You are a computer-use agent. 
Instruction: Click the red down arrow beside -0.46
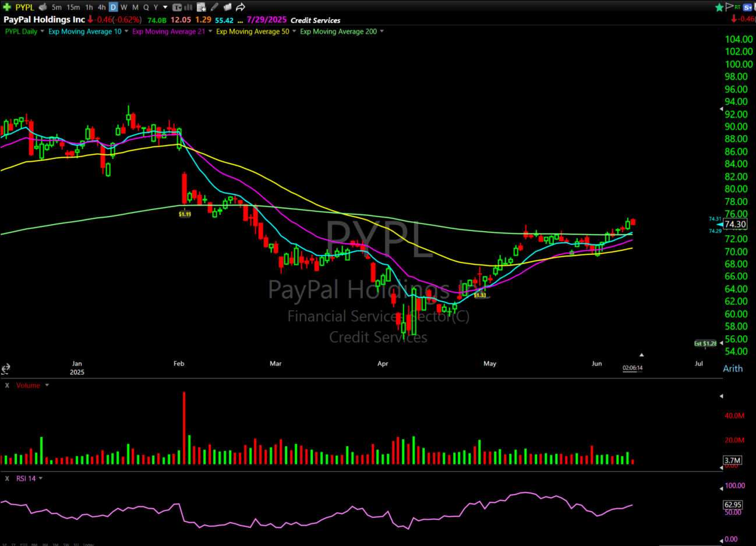(x=90, y=19)
